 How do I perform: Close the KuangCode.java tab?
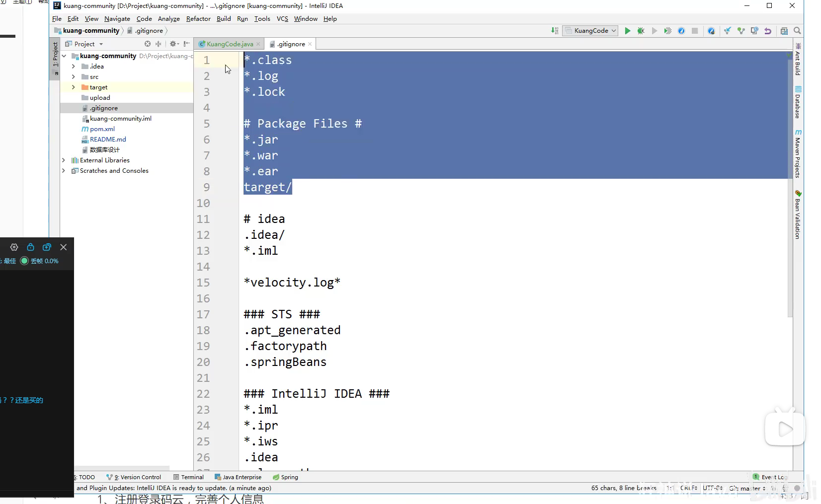tap(258, 44)
